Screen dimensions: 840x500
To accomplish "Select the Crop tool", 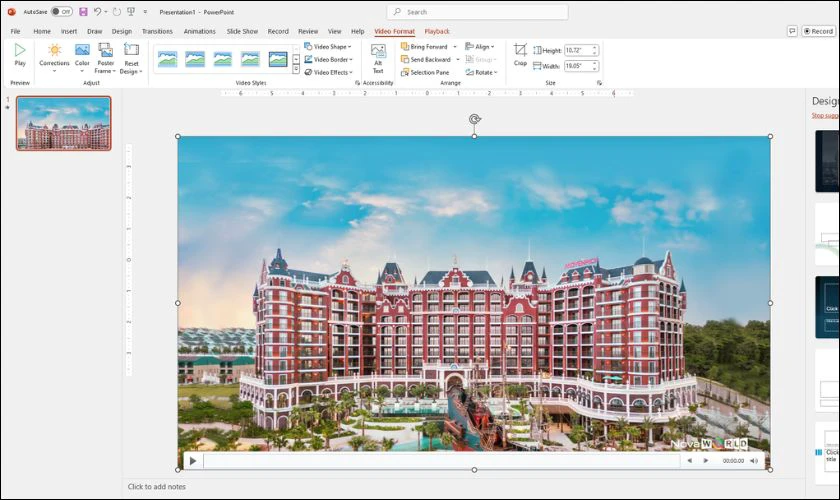I will [520, 55].
